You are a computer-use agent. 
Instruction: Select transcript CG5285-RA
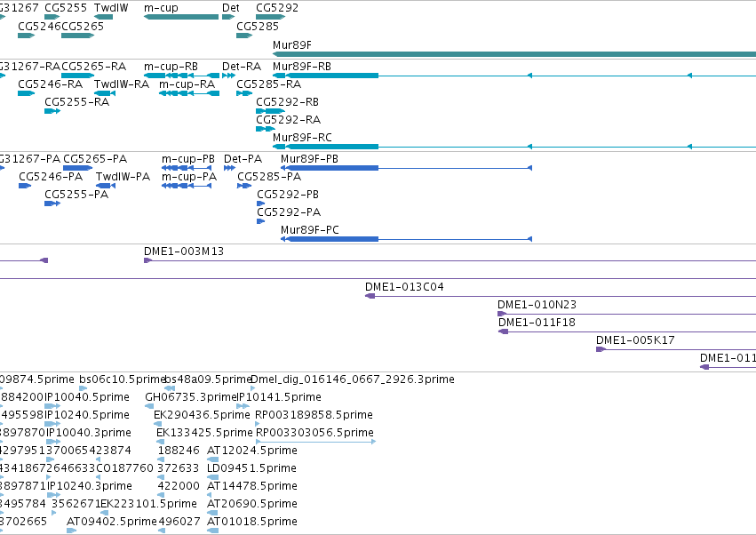244,93
